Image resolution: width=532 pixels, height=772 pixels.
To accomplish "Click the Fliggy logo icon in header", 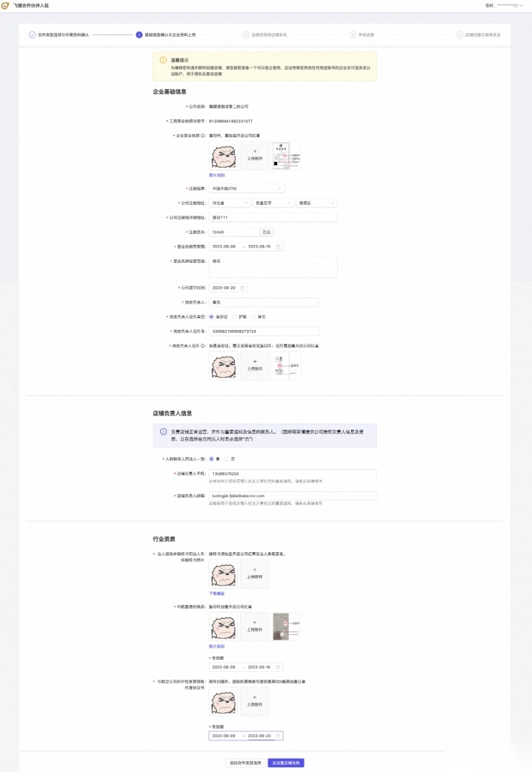I will (6, 5).
